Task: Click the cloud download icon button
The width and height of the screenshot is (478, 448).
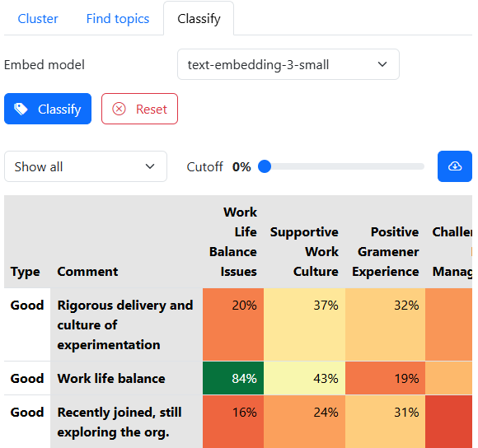Action: pyautogui.click(x=455, y=166)
